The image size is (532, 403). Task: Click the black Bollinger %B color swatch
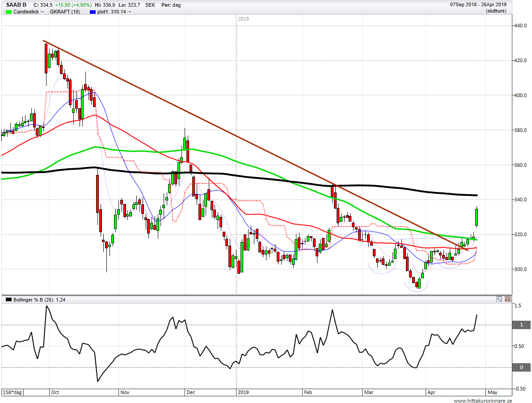coord(8,300)
